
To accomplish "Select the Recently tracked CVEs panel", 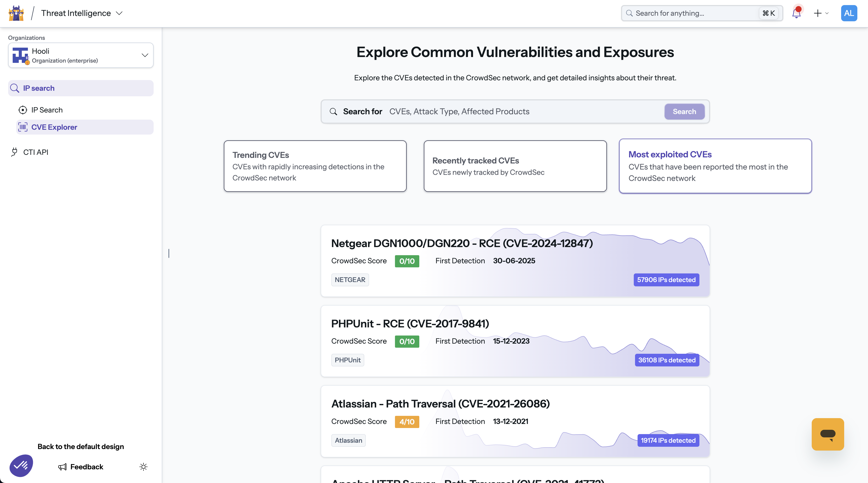I will point(515,166).
